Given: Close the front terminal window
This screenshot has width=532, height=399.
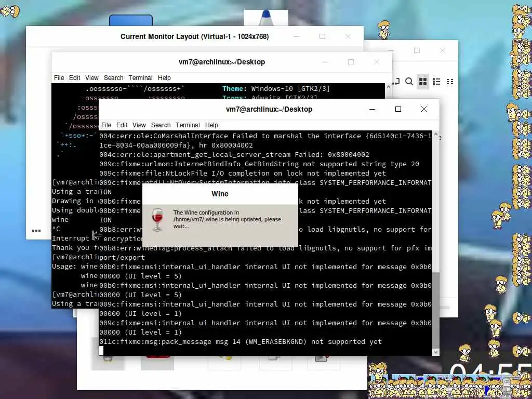Looking at the screenshot, I should (424, 109).
